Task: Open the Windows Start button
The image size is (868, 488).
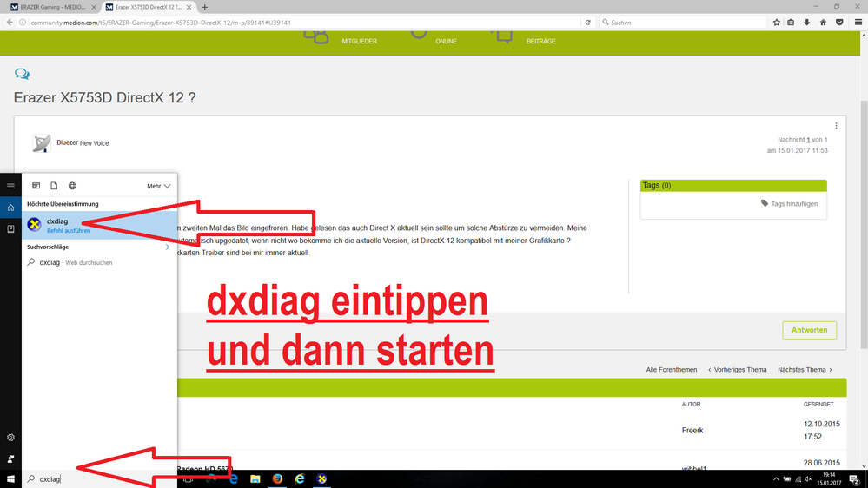Action: click(10, 479)
